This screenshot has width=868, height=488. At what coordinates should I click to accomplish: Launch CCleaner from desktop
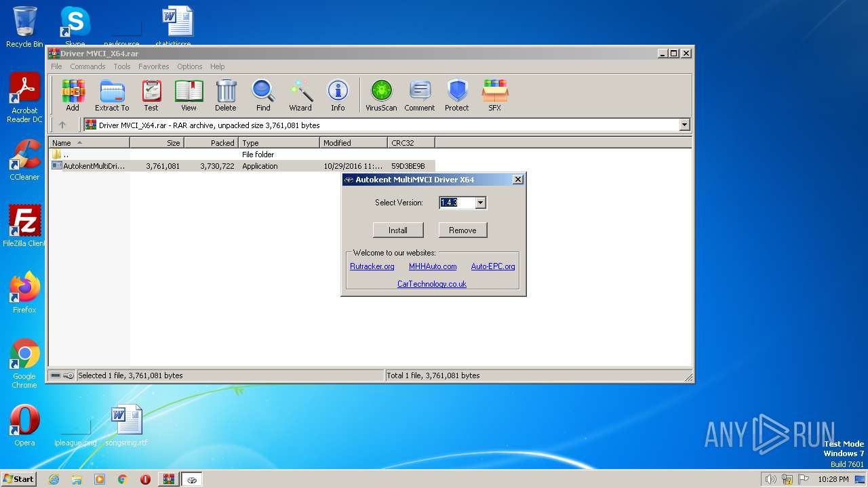tap(24, 160)
